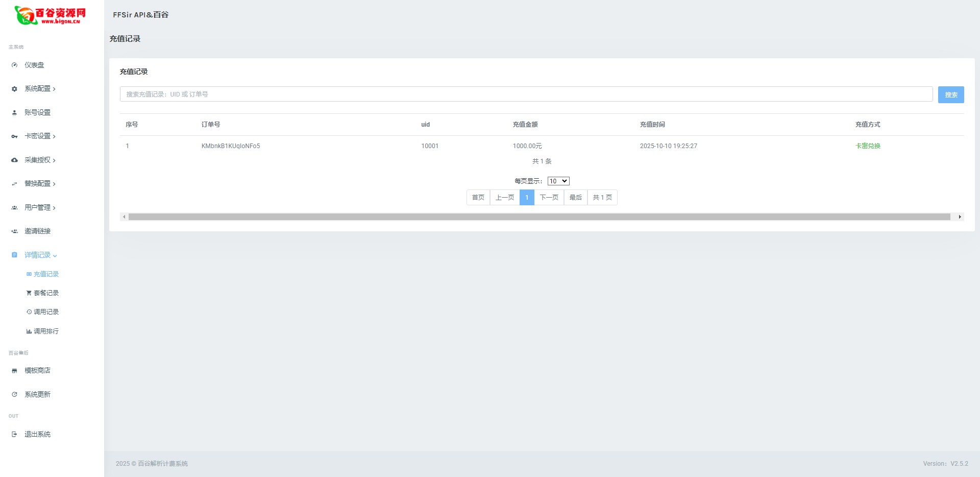
Task: Focus the recharge record search field
Action: (526, 94)
